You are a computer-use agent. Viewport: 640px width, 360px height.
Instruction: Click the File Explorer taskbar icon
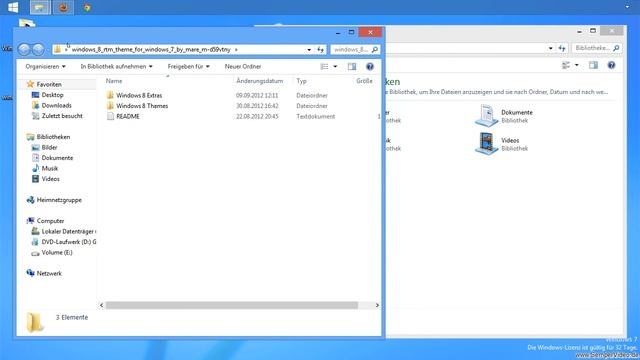click(40, 7)
